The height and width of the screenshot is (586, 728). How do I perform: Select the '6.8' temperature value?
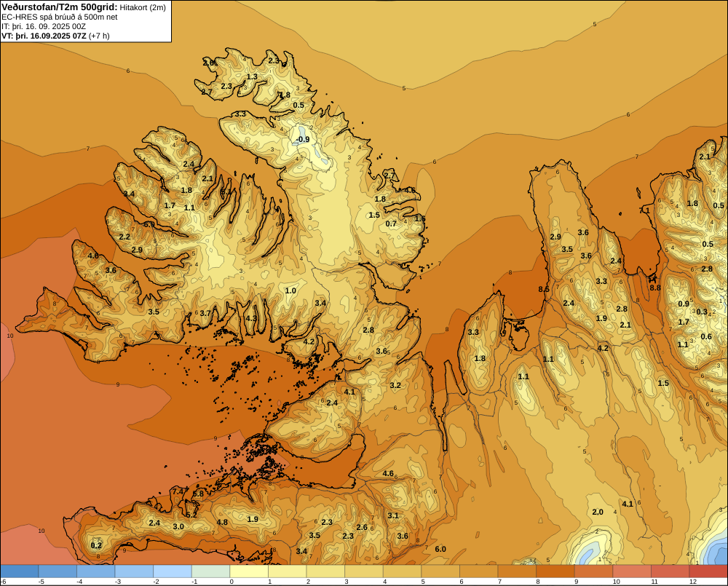198,494
